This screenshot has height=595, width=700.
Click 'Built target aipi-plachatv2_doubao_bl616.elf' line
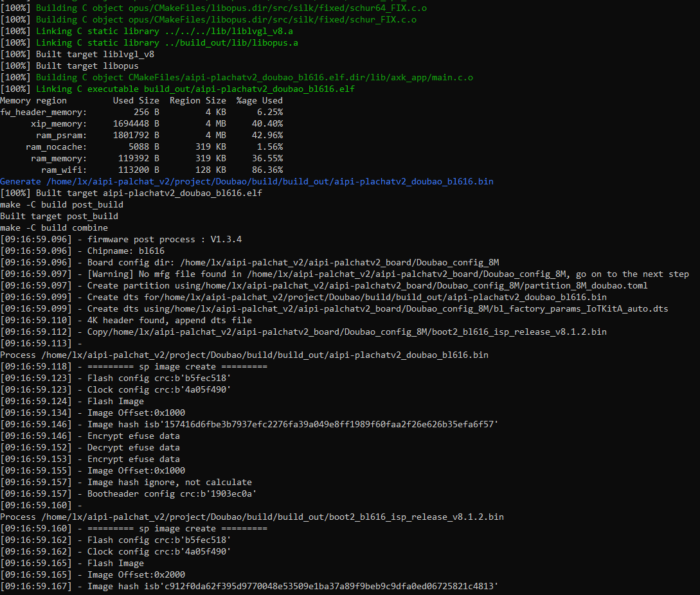coord(131,193)
